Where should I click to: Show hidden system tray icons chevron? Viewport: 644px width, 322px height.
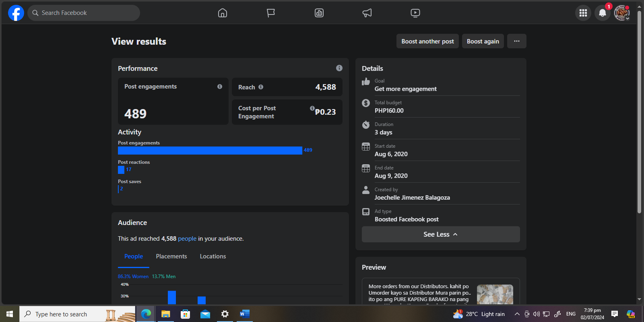pyautogui.click(x=517, y=314)
